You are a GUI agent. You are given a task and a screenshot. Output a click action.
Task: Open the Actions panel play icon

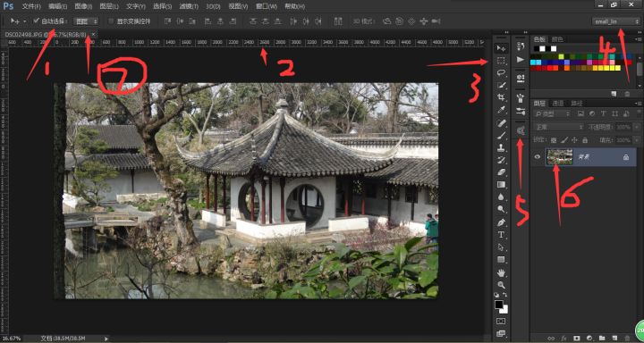[x=521, y=60]
